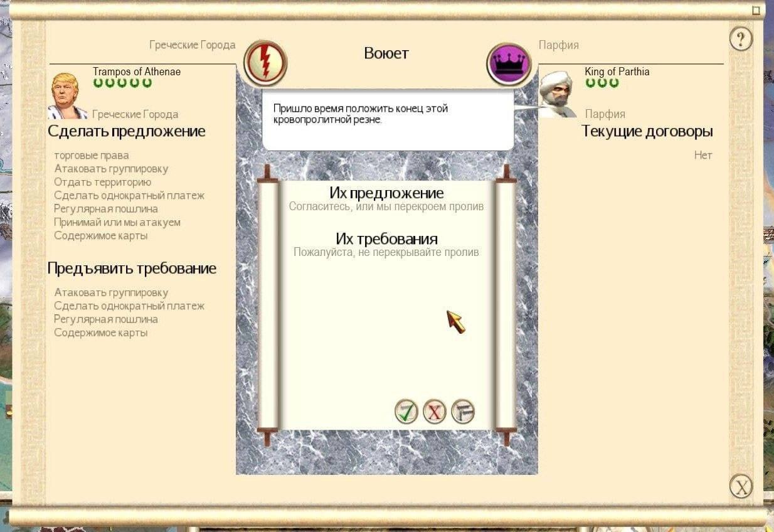
Task: Accept the proposal with the green checkmark
Action: pyautogui.click(x=406, y=412)
